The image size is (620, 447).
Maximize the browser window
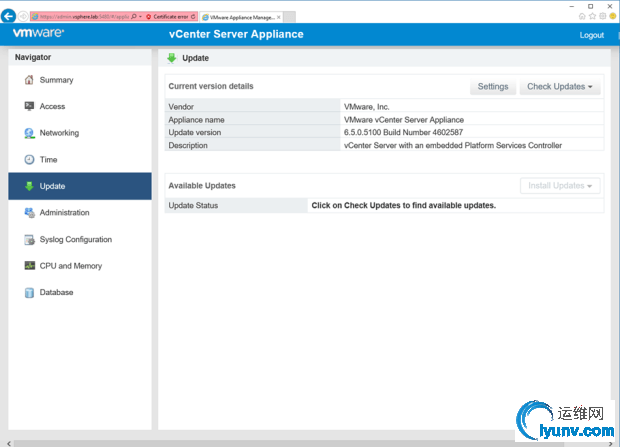(x=591, y=6)
